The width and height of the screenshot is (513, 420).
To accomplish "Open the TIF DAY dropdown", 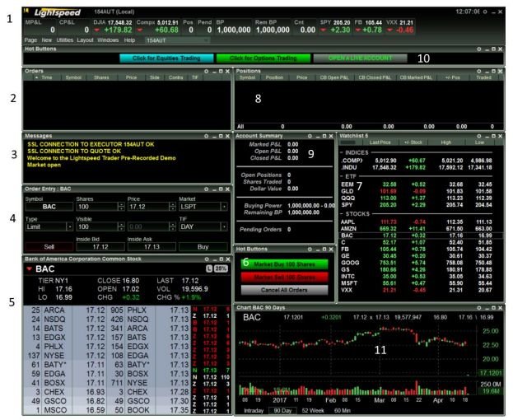I will 224,226.
